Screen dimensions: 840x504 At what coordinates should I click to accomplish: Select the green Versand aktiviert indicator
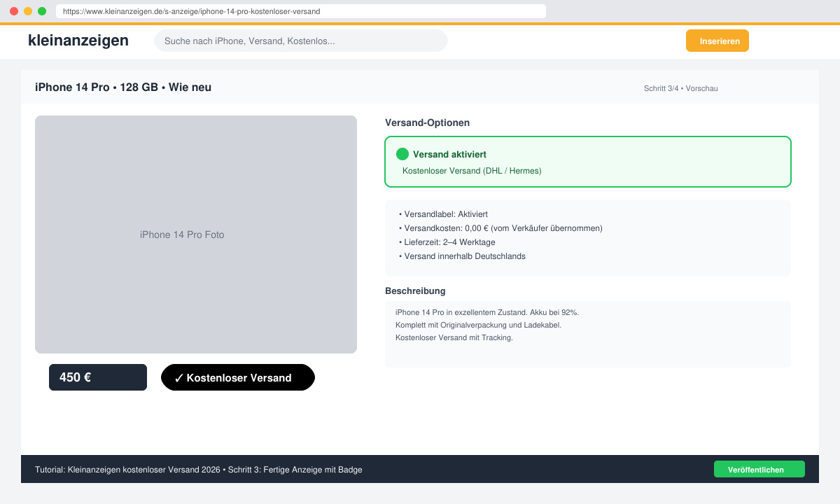coord(402,154)
